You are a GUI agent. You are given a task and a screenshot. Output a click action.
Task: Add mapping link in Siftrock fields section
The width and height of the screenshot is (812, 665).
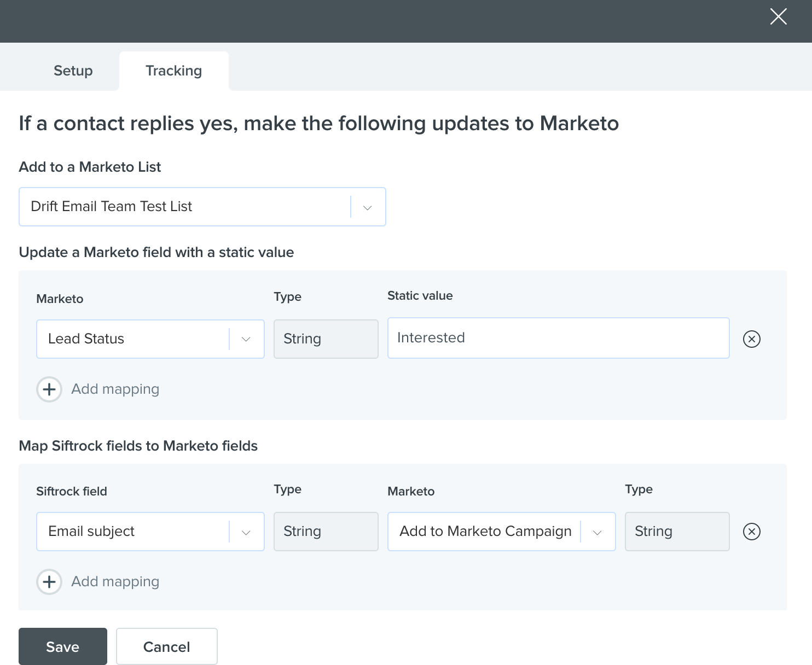click(x=115, y=582)
